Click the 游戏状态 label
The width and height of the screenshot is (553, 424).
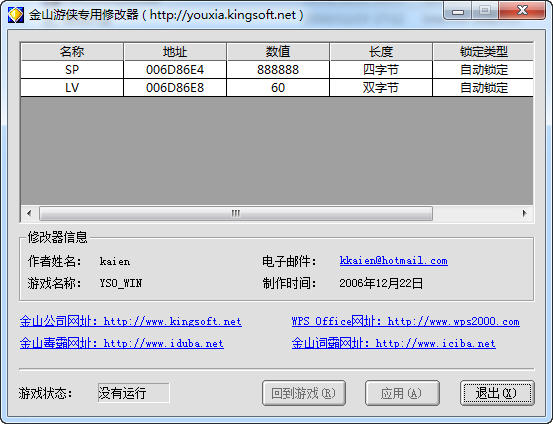[45, 393]
